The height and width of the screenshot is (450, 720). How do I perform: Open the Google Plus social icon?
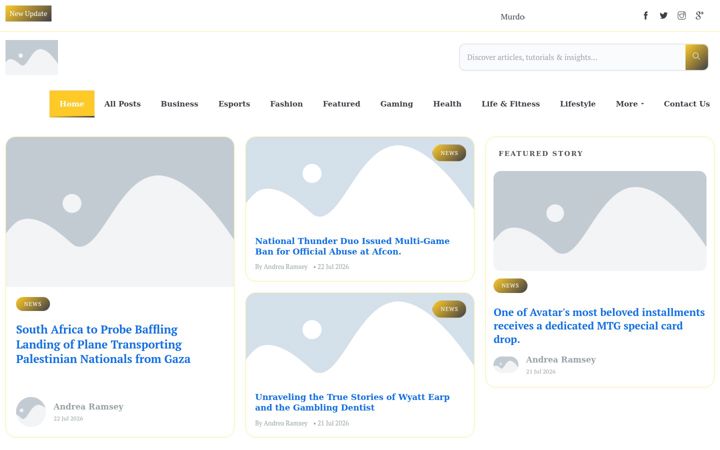click(x=699, y=16)
